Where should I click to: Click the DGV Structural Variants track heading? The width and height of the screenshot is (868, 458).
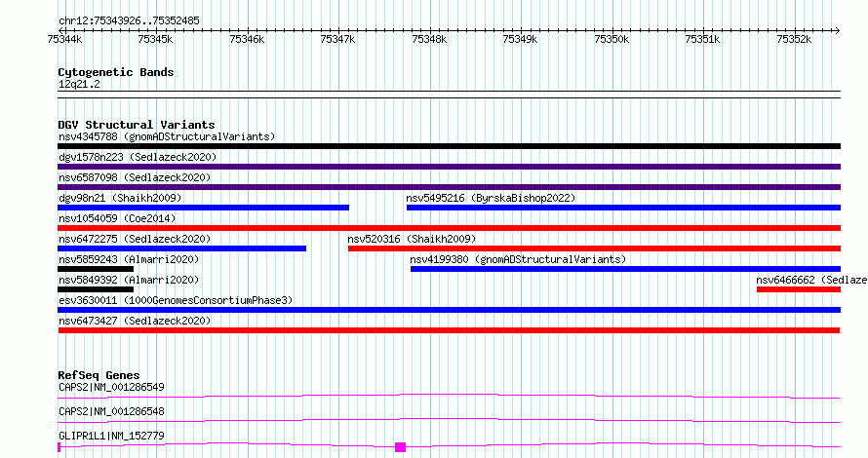click(137, 125)
